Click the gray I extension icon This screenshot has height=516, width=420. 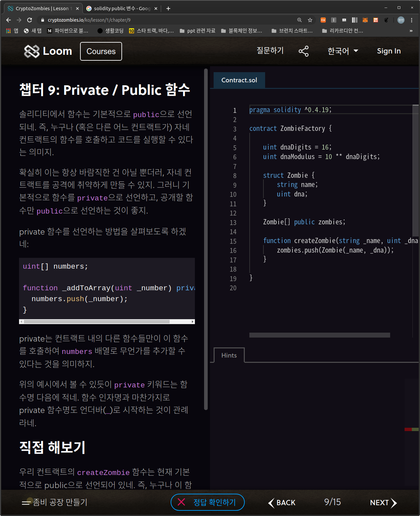(334, 20)
